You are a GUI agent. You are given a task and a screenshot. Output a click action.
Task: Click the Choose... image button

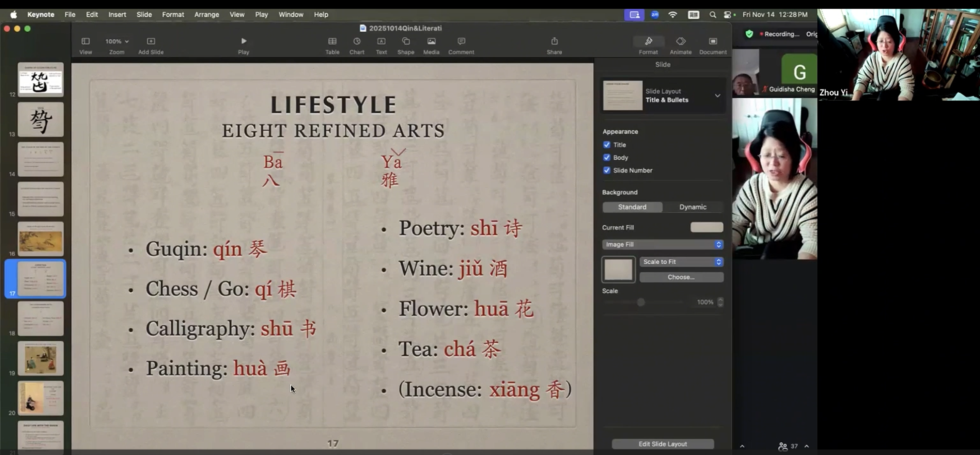[681, 277]
